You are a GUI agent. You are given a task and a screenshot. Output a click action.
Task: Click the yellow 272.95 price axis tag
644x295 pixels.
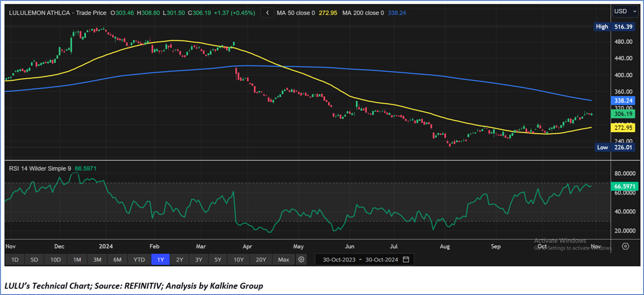(623, 128)
